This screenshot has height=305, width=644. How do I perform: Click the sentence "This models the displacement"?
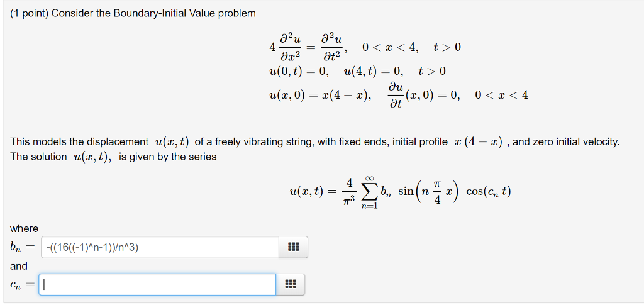79,143
